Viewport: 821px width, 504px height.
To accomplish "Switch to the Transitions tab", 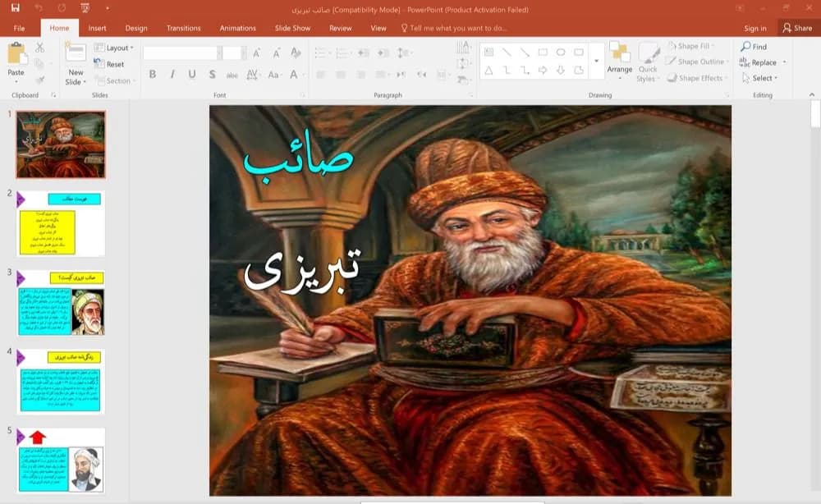I will coord(183,28).
